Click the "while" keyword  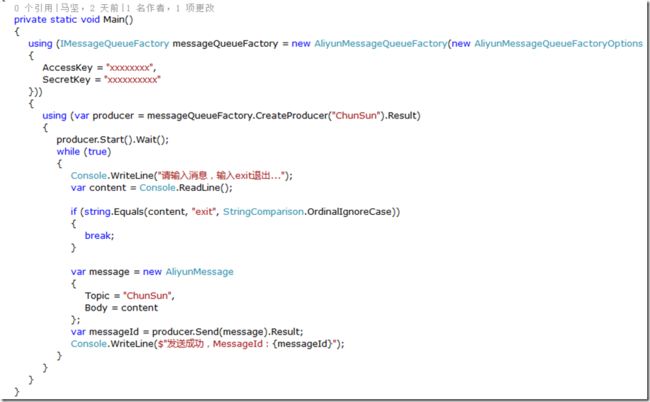point(68,152)
